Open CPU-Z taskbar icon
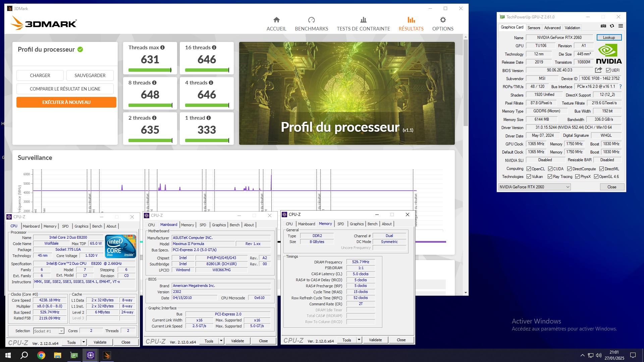 (x=91, y=355)
